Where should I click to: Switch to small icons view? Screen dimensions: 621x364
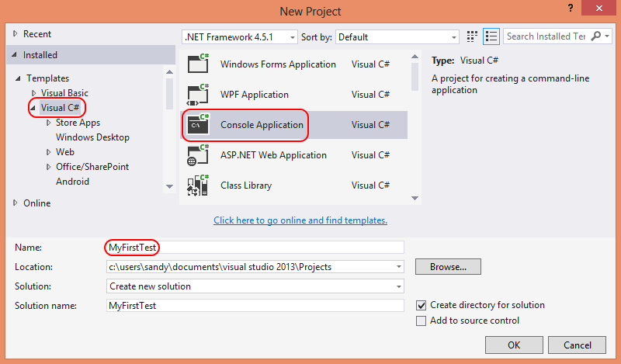(x=472, y=36)
